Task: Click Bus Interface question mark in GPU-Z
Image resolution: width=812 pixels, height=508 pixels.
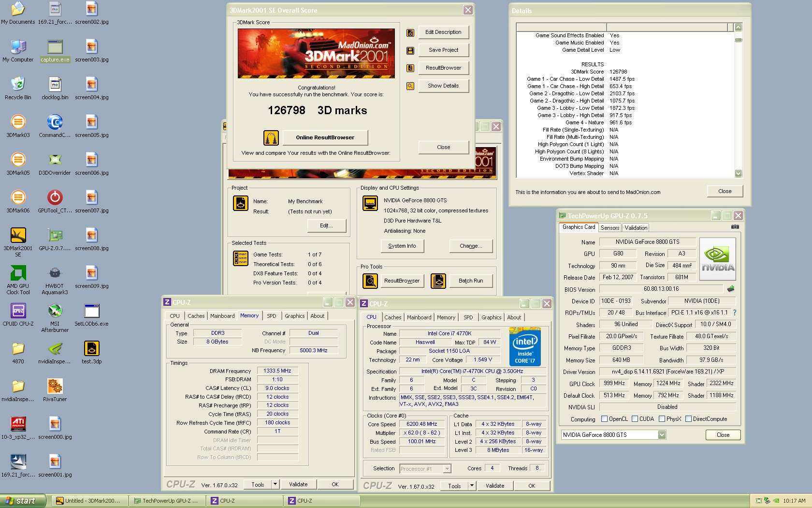Action: (735, 313)
